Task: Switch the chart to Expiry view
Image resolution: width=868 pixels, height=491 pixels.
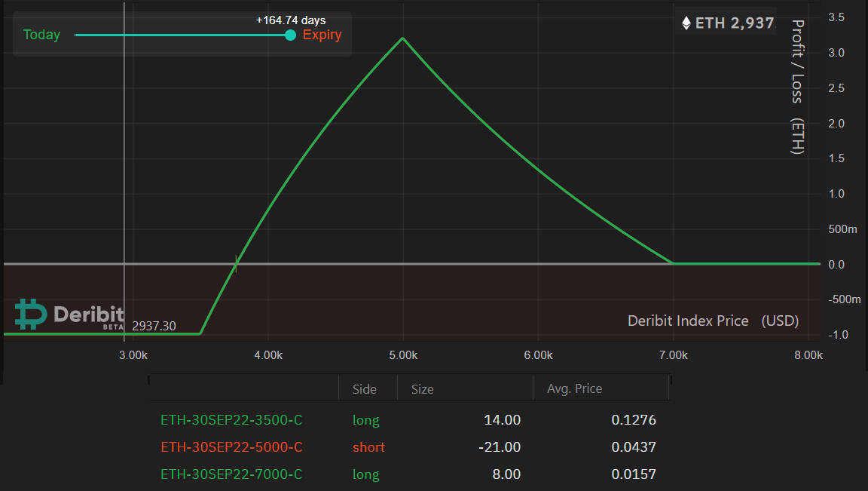Action: [322, 35]
